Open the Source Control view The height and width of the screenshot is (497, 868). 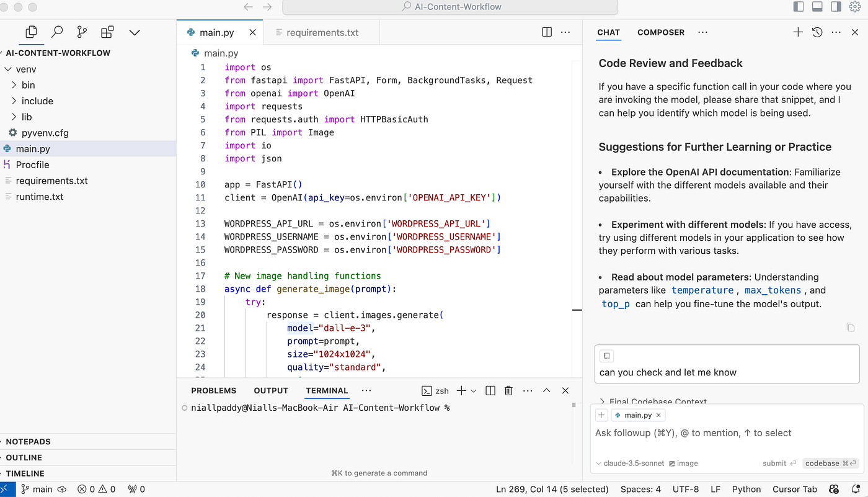[x=83, y=32]
